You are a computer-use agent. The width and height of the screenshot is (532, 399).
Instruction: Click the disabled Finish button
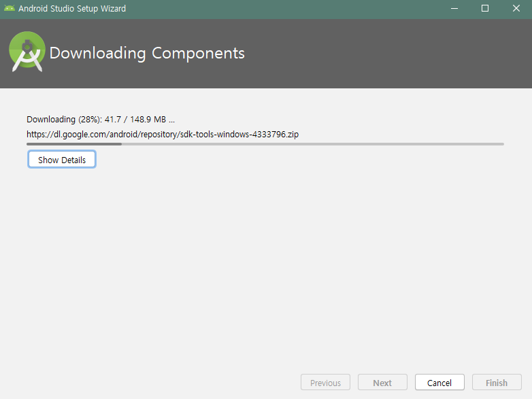click(x=497, y=383)
